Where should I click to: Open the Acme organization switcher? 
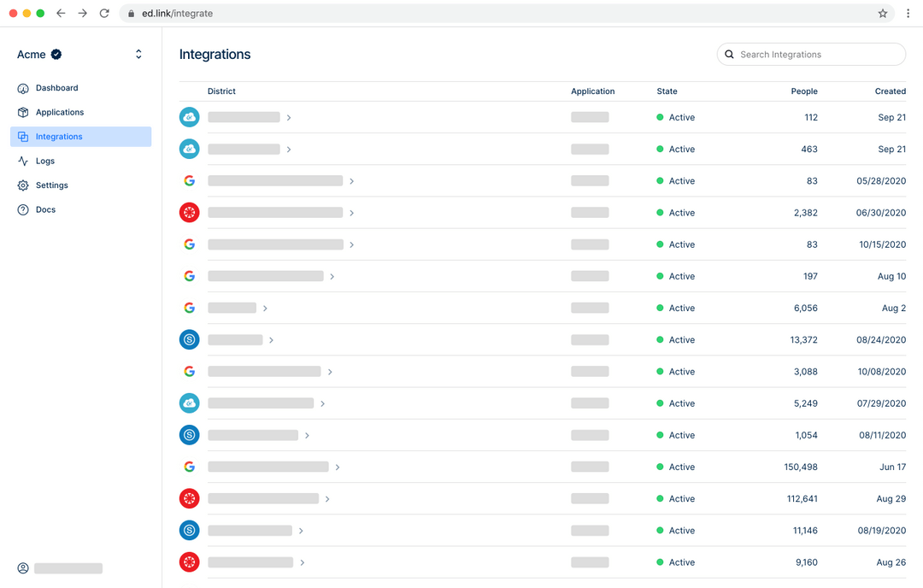(138, 55)
